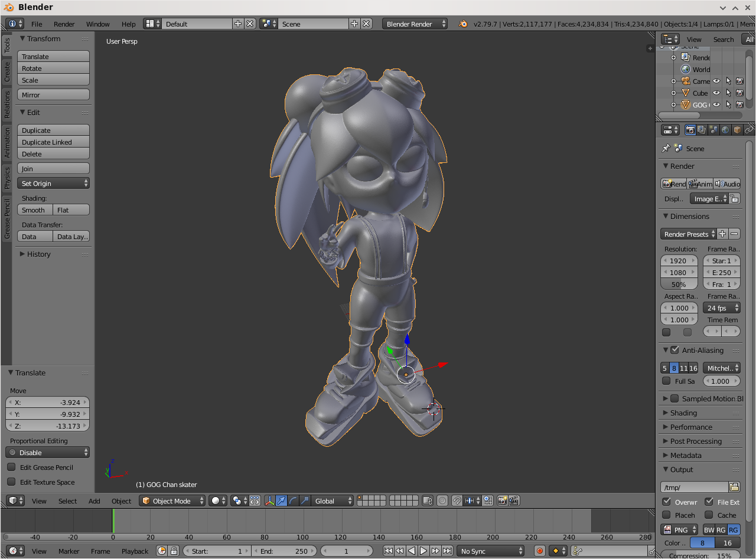
Task: Open the Render Presets dropdown
Action: coord(688,234)
